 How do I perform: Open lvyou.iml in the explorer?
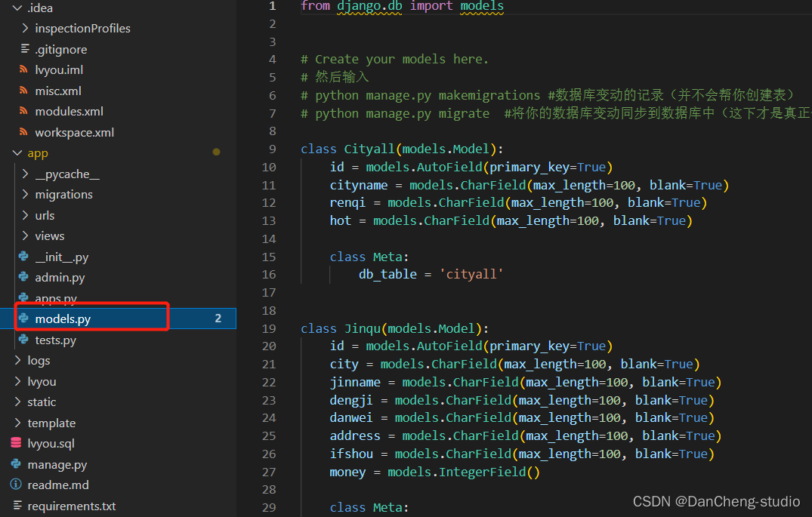59,70
